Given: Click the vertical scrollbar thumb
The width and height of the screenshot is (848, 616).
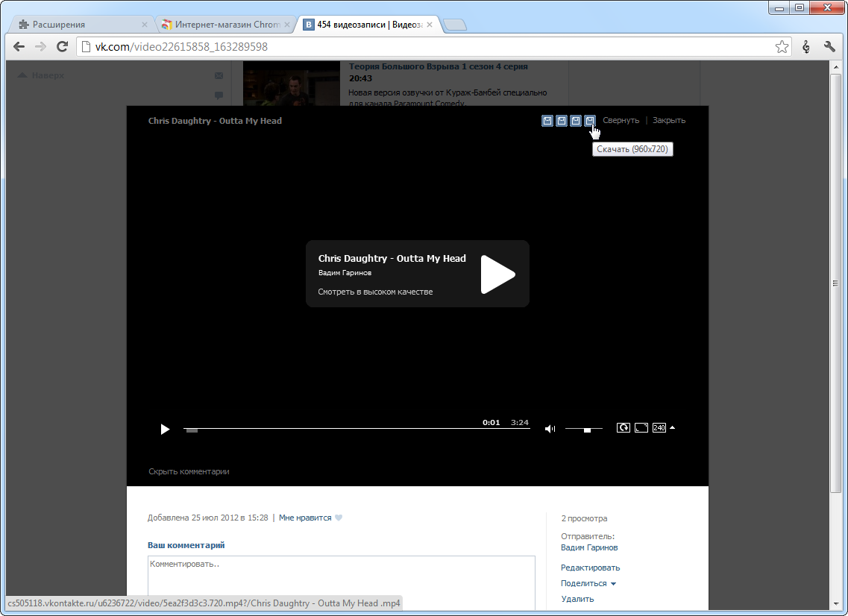Looking at the screenshot, I should (x=836, y=283).
